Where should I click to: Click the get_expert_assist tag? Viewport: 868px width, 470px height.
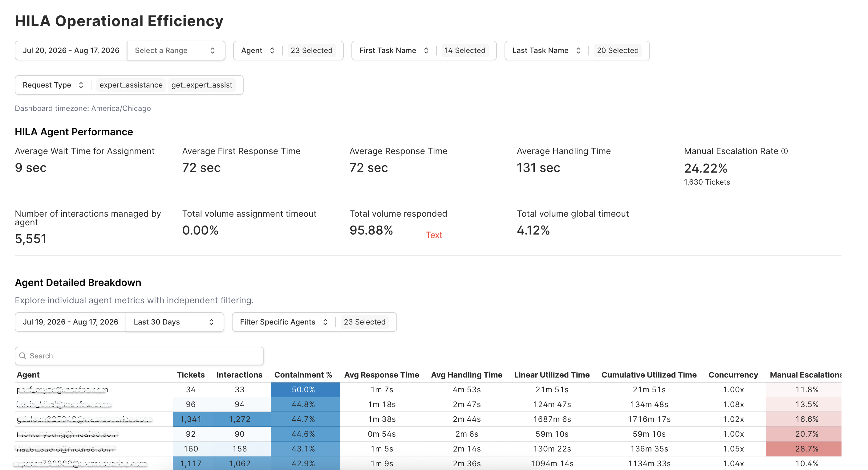pyautogui.click(x=202, y=85)
